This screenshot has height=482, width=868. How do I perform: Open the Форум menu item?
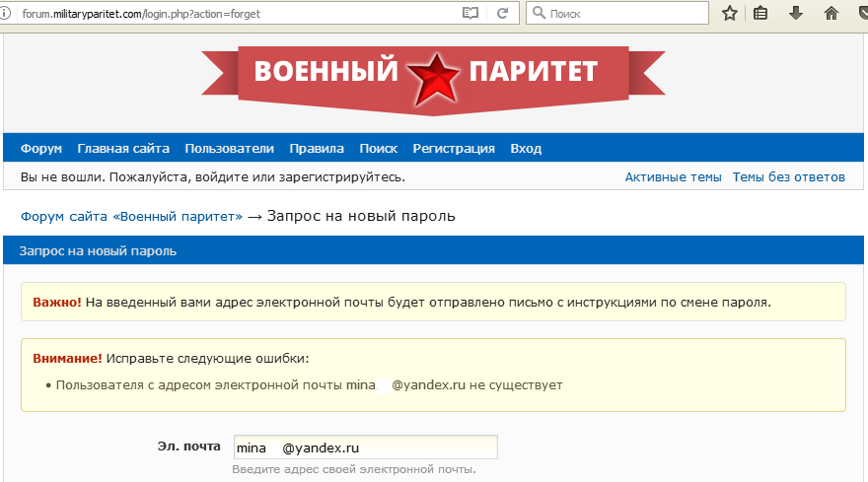(x=41, y=148)
